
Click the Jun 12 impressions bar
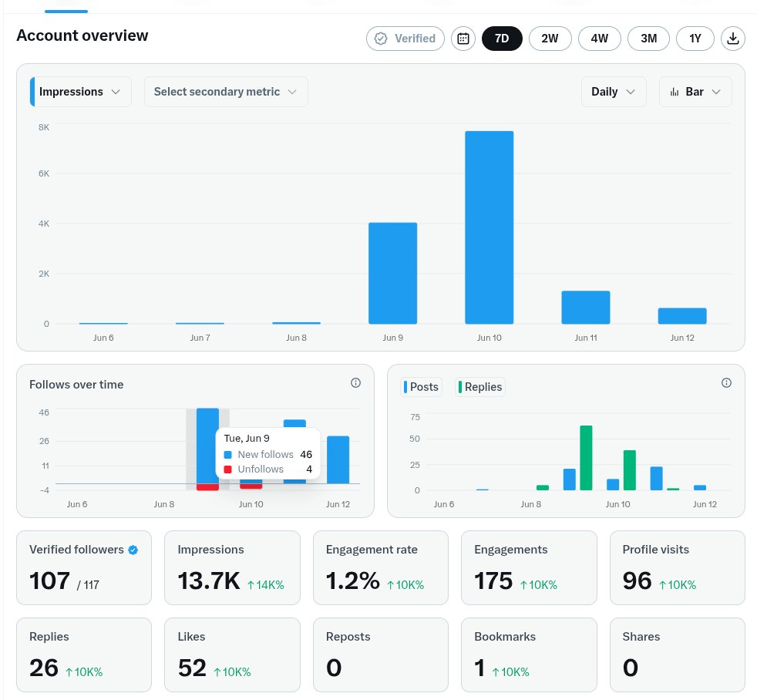pos(682,316)
